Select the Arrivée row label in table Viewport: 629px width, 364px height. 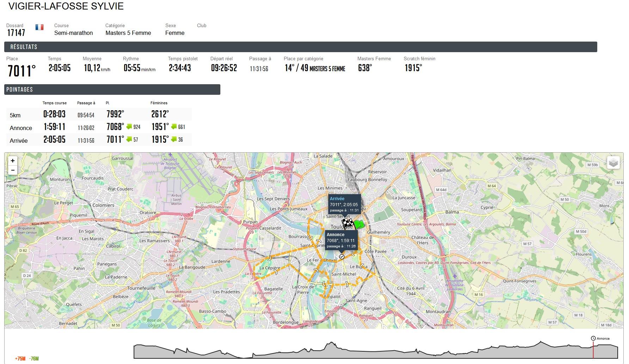click(19, 141)
